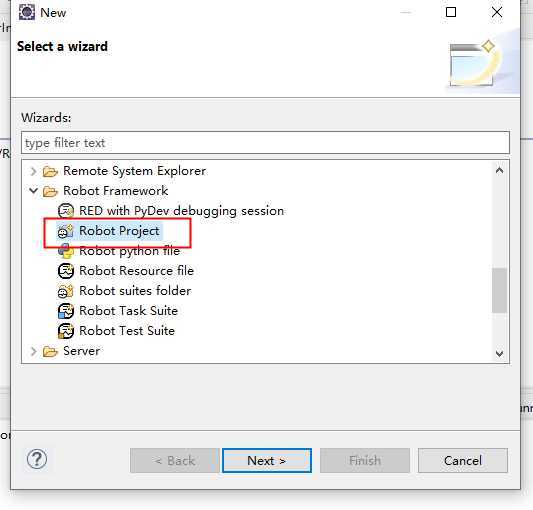Select the Robot suites folder icon
This screenshot has height=510, width=533.
click(x=65, y=291)
